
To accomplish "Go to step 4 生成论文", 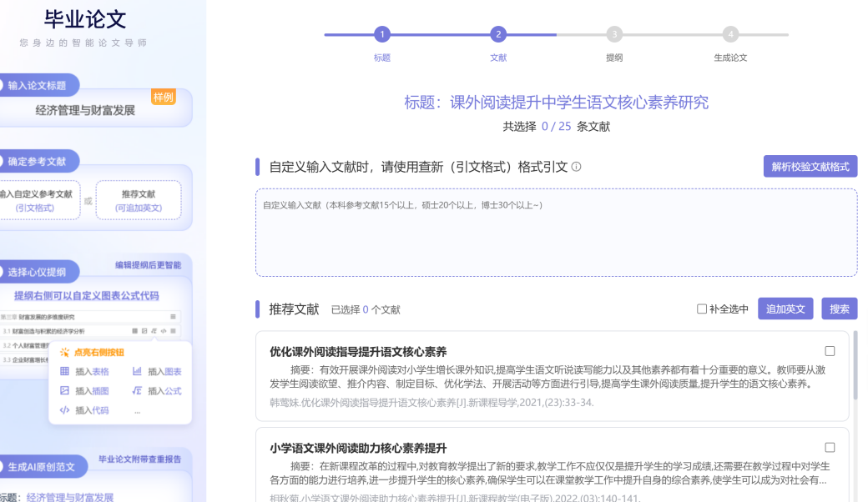I will (x=731, y=36).
